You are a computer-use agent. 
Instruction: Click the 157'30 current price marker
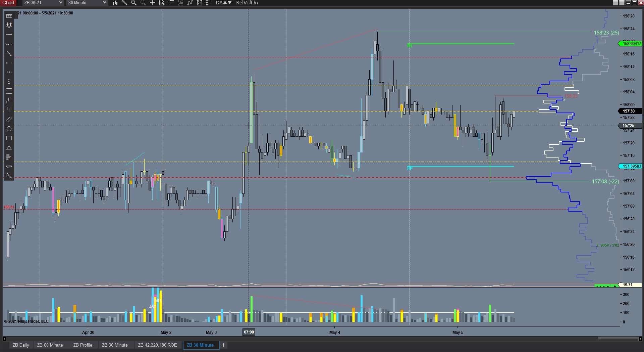(630, 111)
